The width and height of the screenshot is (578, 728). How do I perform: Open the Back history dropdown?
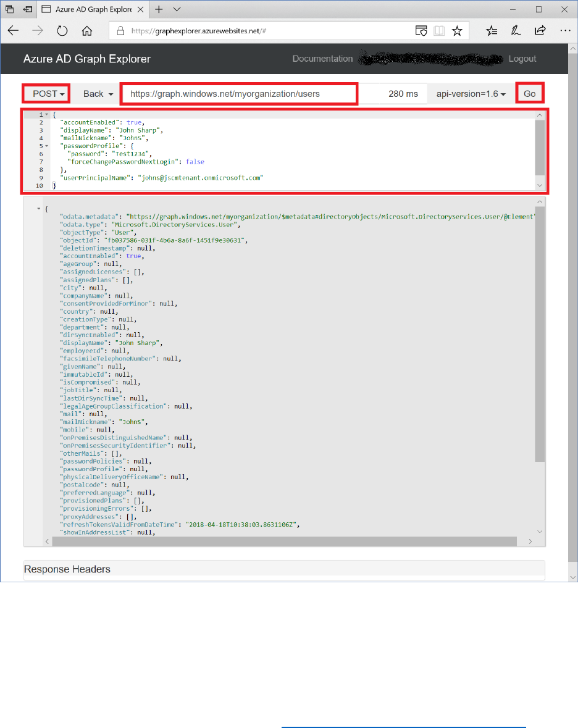click(98, 94)
